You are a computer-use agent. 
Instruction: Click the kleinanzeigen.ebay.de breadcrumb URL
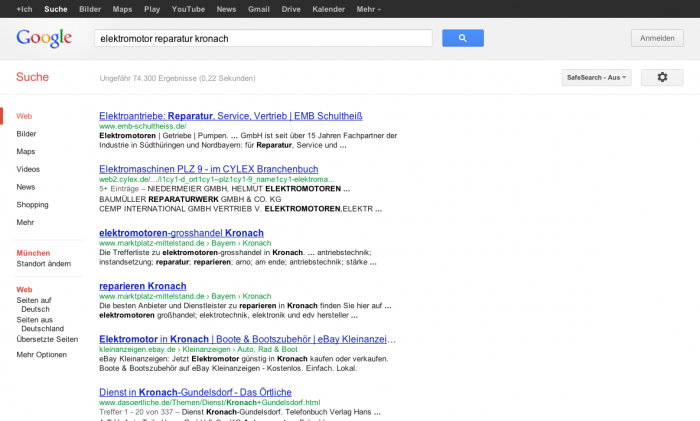[198, 350]
